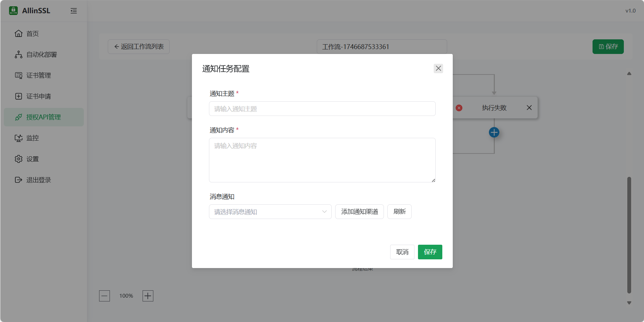Click the blue plus node icon
The height and width of the screenshot is (322, 644).
pos(494,132)
